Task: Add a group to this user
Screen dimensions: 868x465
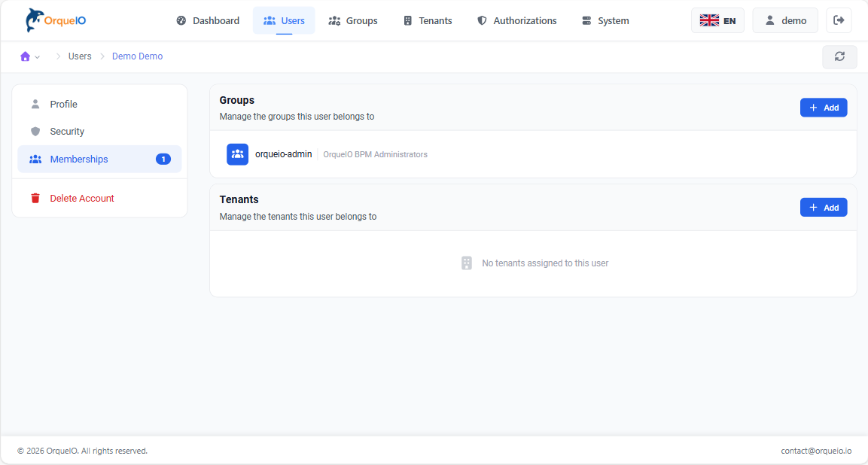Action: [824, 108]
